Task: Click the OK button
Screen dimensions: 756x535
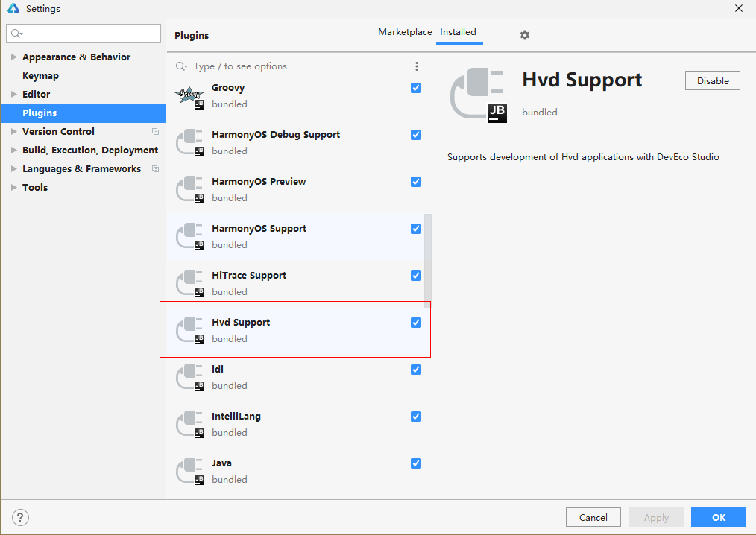Action: [x=719, y=517]
